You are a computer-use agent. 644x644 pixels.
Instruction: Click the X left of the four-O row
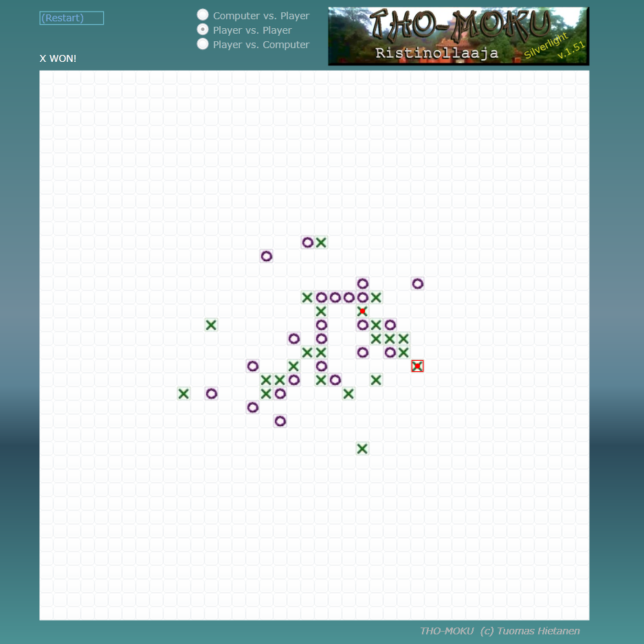tap(308, 298)
